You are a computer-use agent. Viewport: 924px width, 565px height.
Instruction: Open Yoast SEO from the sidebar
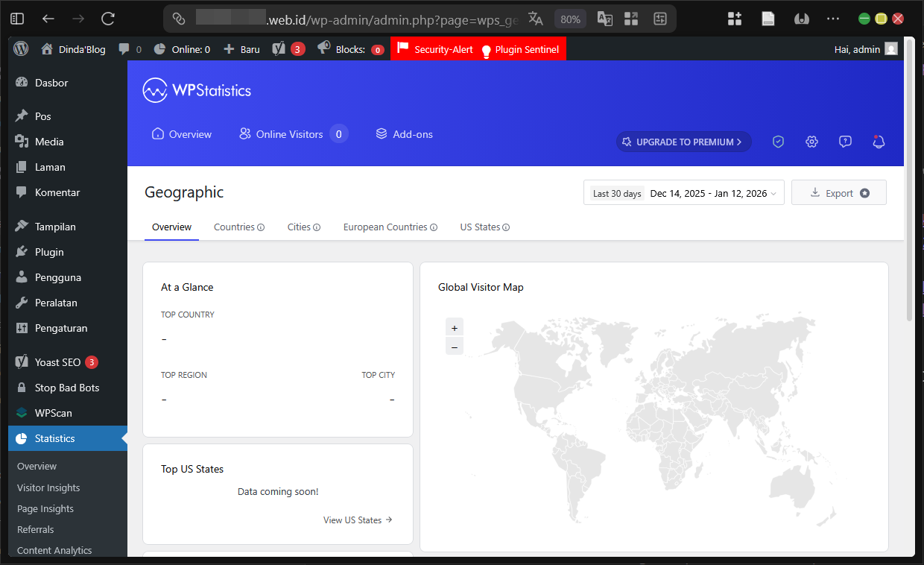(x=56, y=362)
